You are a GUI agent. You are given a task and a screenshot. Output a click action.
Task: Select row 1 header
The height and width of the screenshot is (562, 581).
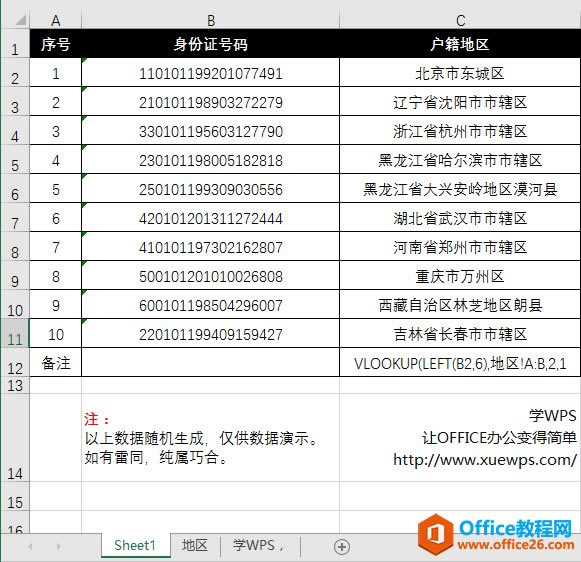[x=15, y=43]
